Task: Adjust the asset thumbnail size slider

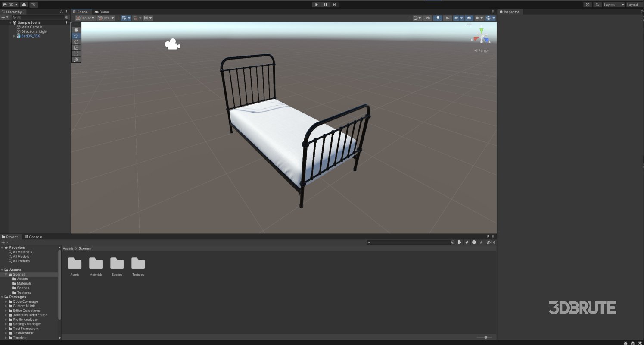Action: [x=485, y=337]
